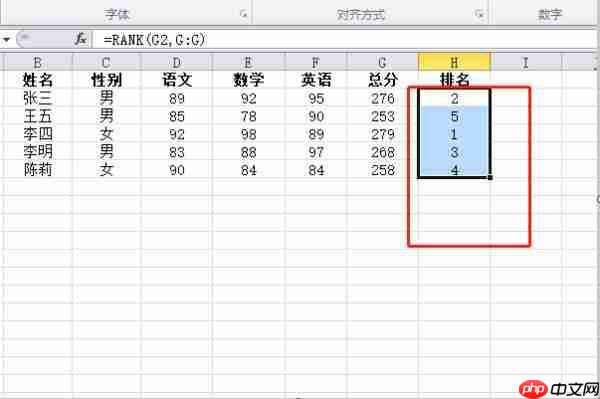600x399 pixels.
Task: Click the 姓名 header cell
Action: point(38,80)
